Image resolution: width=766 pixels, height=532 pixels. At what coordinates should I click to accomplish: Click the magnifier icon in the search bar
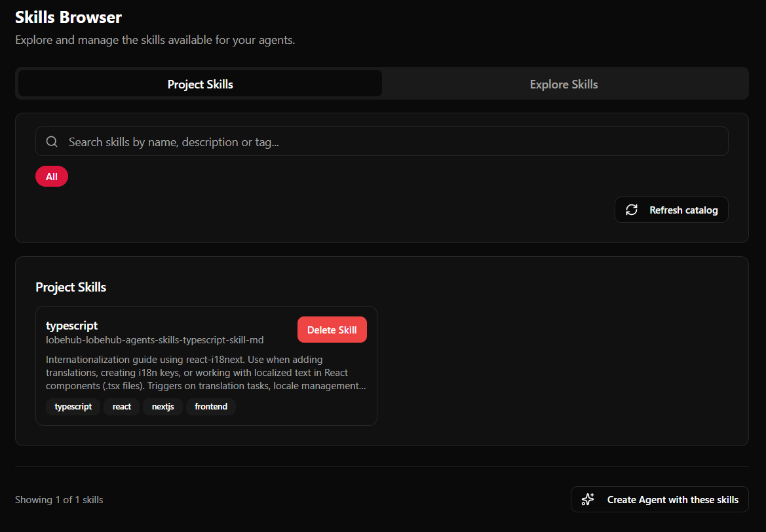[52, 142]
